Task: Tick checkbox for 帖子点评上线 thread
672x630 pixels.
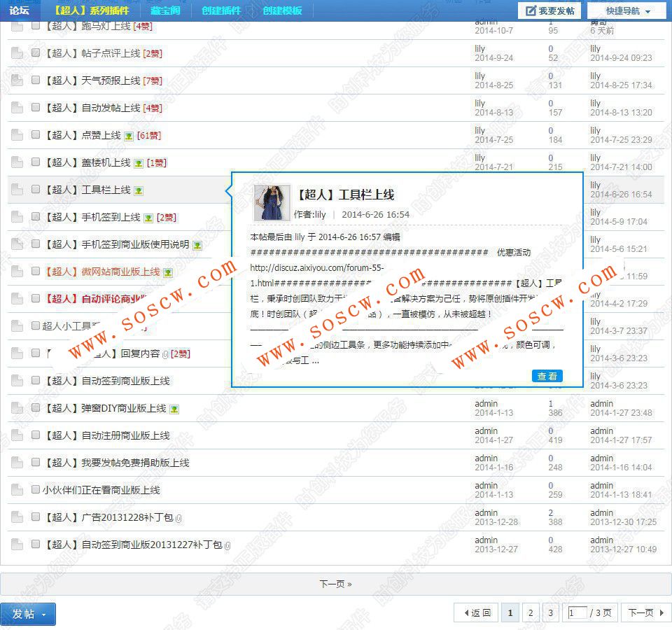Action: coord(36,52)
